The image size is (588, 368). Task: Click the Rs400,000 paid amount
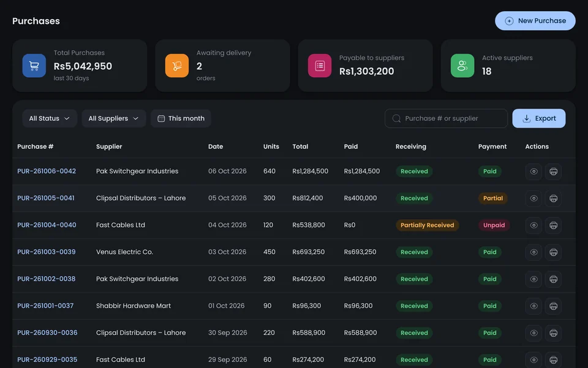360,198
